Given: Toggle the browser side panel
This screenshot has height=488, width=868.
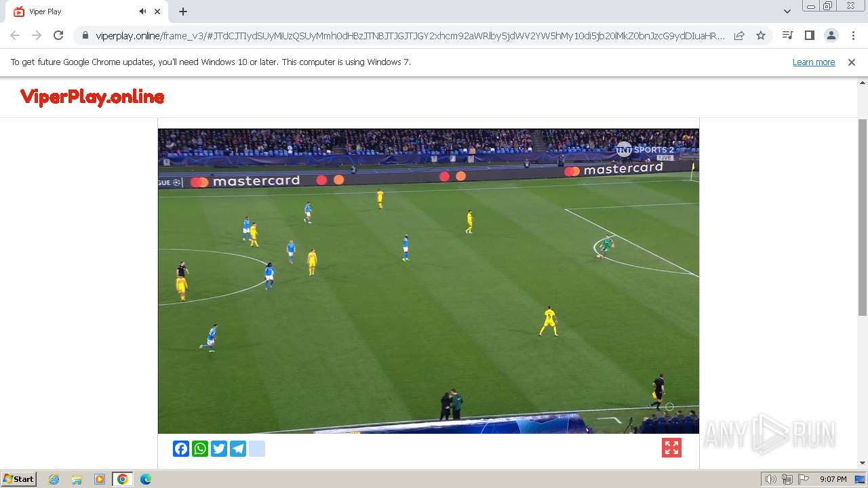Looking at the screenshot, I should [x=809, y=35].
